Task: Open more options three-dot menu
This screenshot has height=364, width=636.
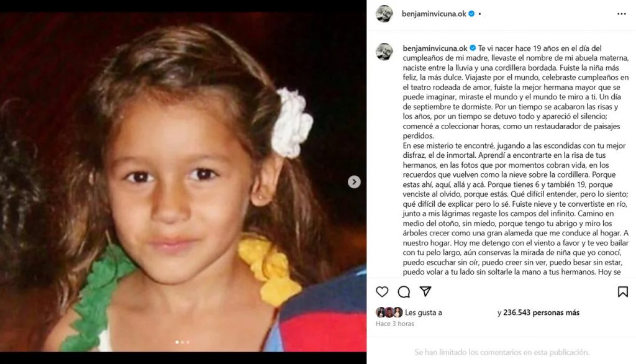Action: (621, 14)
